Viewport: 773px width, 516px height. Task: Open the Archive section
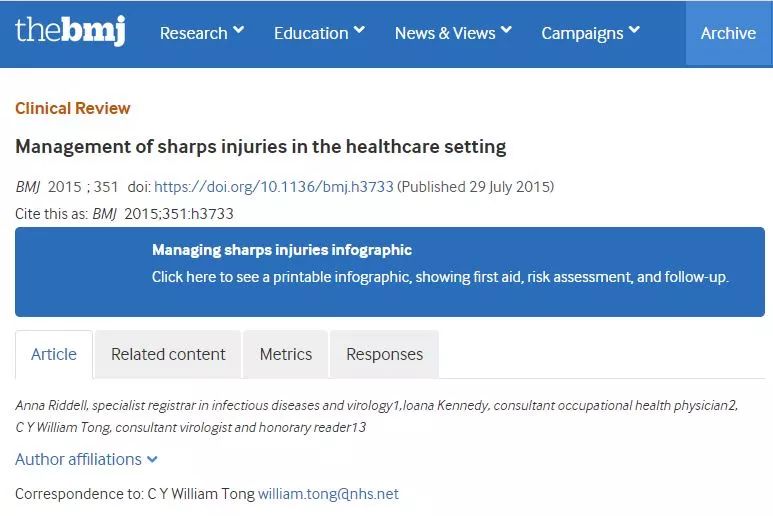coord(728,33)
